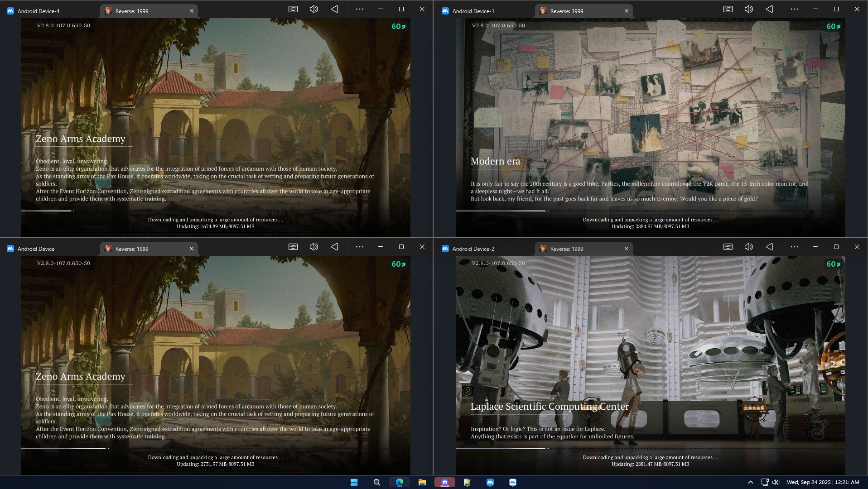This screenshot has height=489, width=868.
Task: Open second MuMu multi-instance icon in taskbar
Action: (x=513, y=482)
